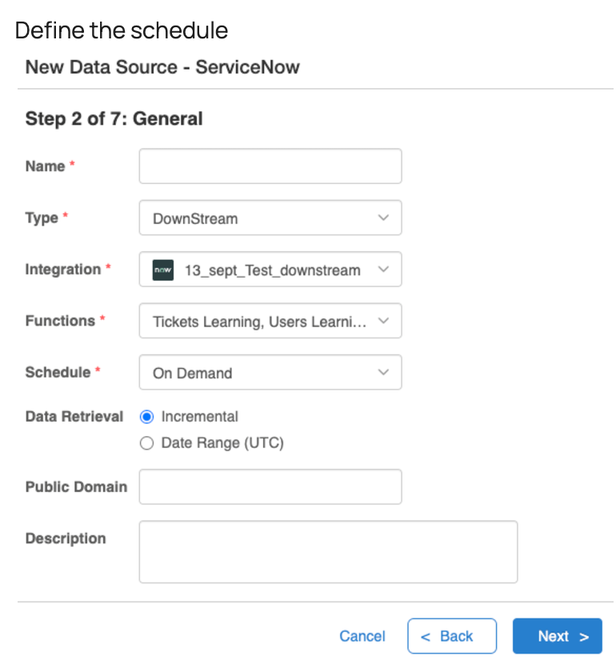Viewport: 616px width, 672px height.
Task: Click inside the Description text area
Action: point(328,552)
